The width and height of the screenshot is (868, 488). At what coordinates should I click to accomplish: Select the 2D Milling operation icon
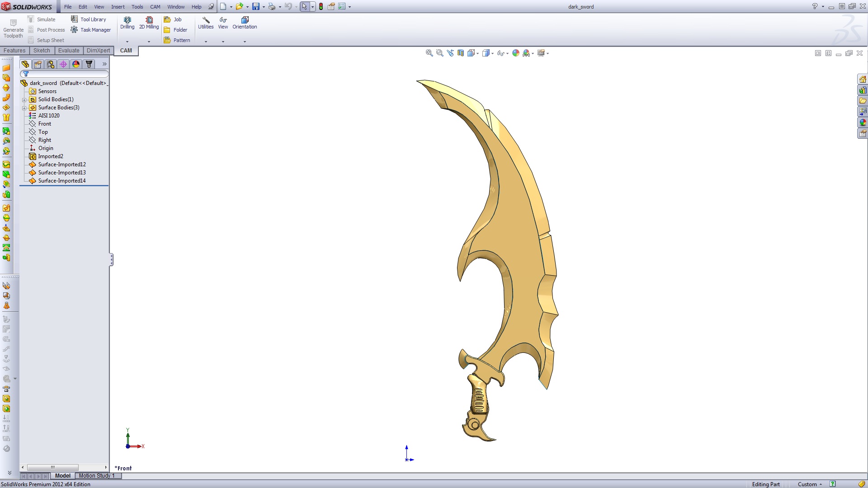(x=149, y=20)
